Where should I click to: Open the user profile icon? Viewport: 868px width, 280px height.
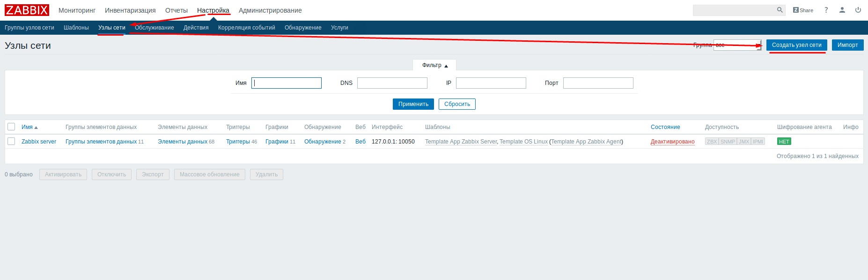coord(842,10)
